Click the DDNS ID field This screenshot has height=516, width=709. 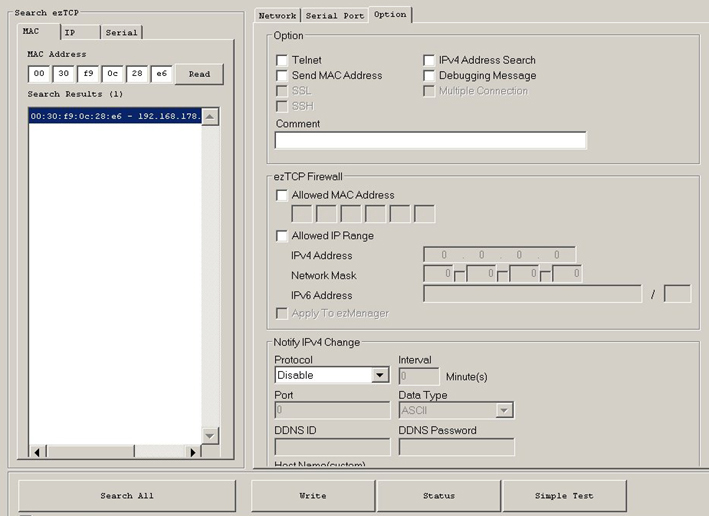point(332,447)
